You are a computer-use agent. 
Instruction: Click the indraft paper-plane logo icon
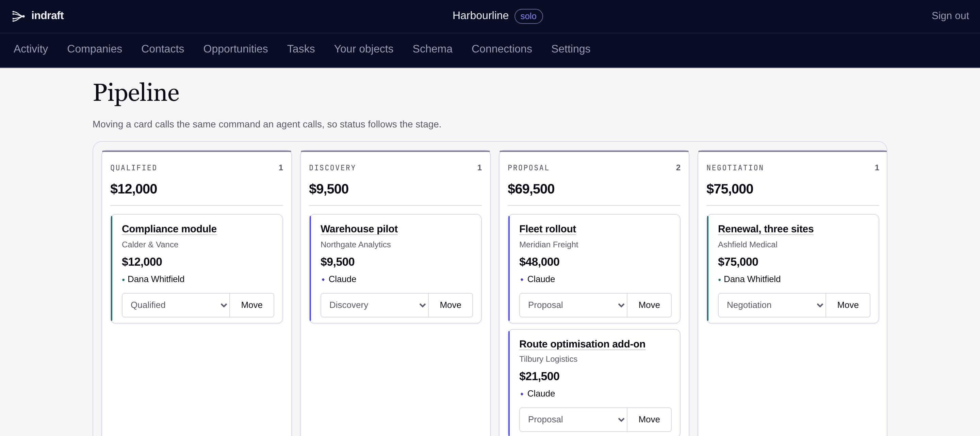click(x=18, y=16)
